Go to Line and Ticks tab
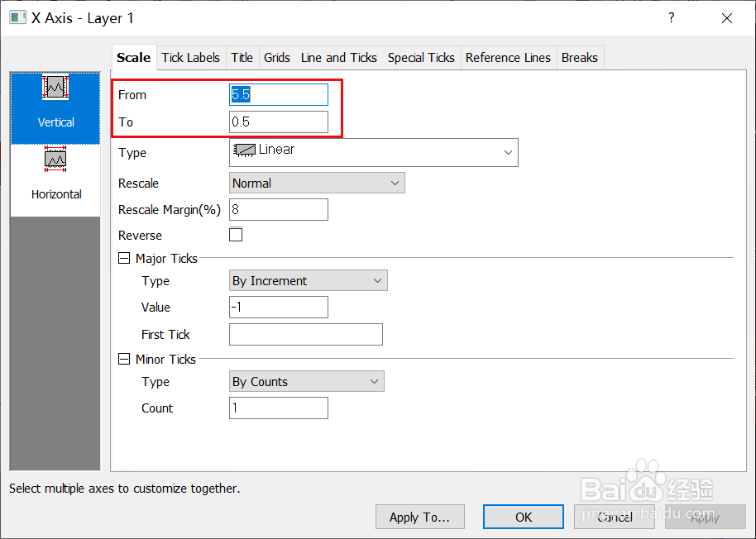The height and width of the screenshot is (539, 756). pyautogui.click(x=339, y=58)
